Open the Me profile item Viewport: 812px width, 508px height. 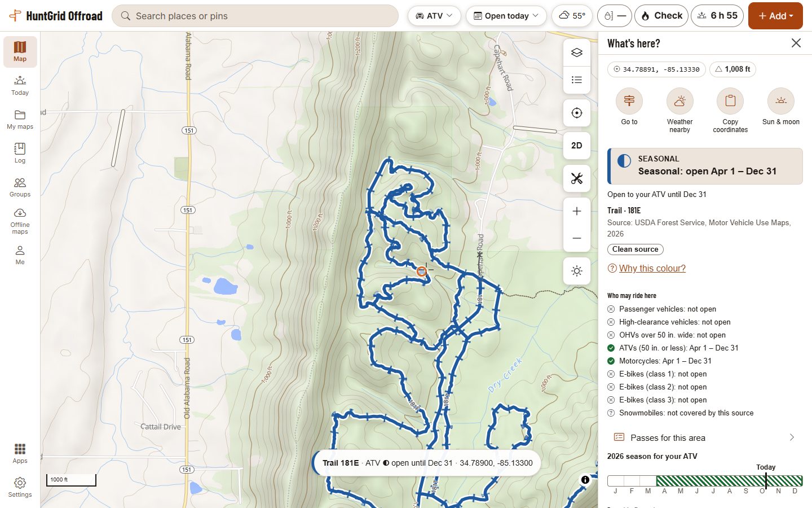20,255
